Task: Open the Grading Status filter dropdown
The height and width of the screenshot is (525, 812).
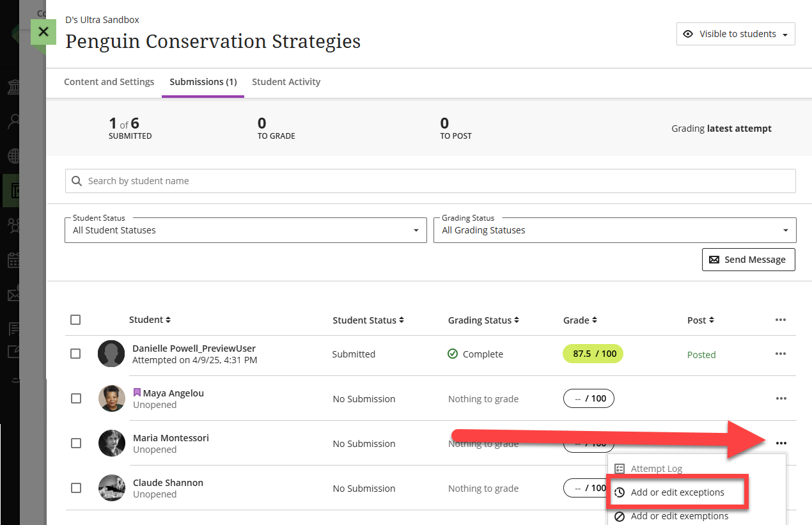Action: [x=614, y=230]
